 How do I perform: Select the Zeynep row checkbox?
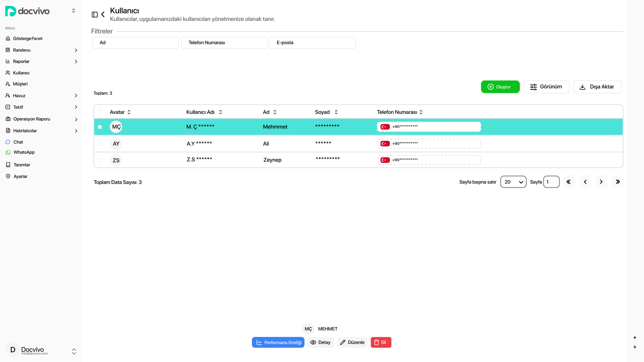[x=100, y=160]
